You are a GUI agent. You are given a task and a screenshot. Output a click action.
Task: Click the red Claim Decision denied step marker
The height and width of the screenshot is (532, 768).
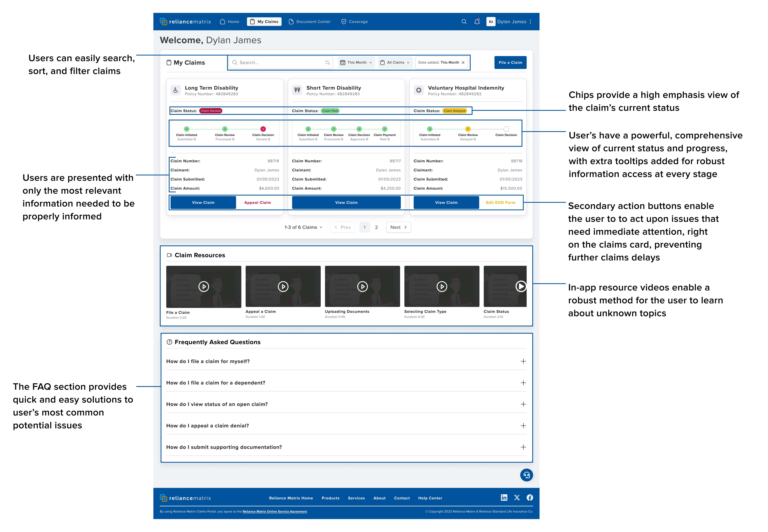coord(263,129)
